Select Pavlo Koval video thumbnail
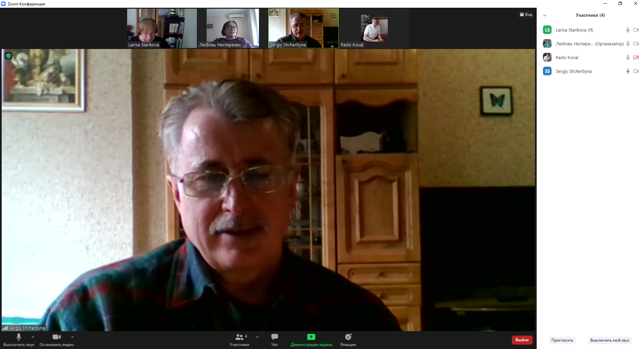Viewport: 644px width, 349px height. tap(374, 28)
